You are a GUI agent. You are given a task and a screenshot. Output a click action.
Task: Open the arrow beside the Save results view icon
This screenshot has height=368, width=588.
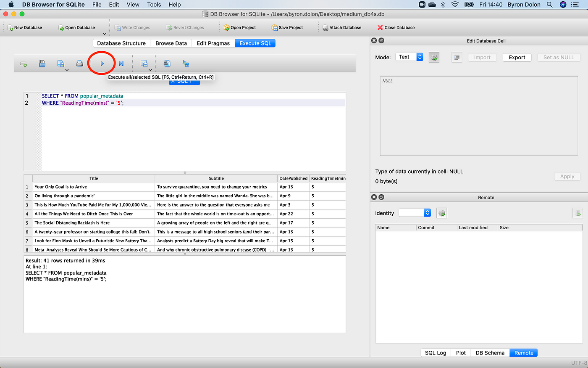pos(150,70)
